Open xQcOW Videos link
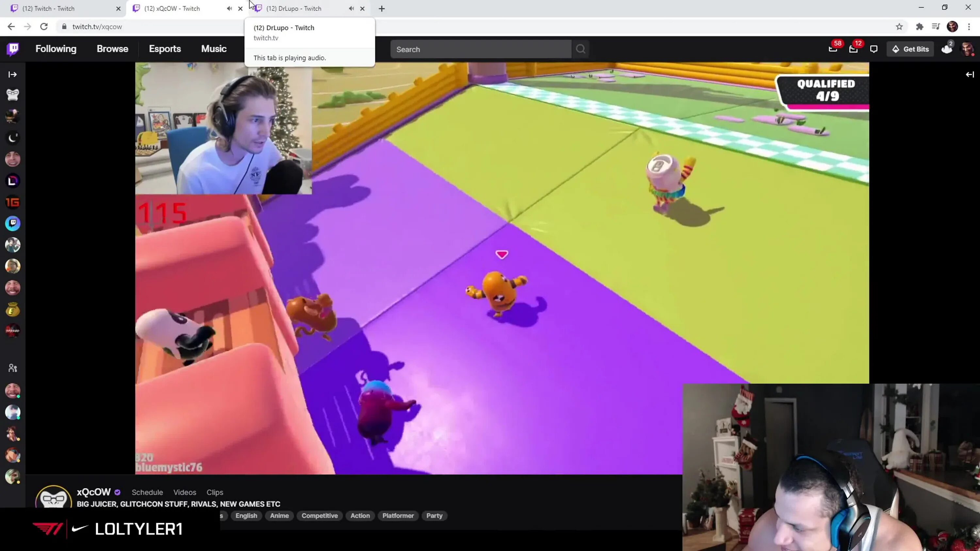 (x=185, y=492)
